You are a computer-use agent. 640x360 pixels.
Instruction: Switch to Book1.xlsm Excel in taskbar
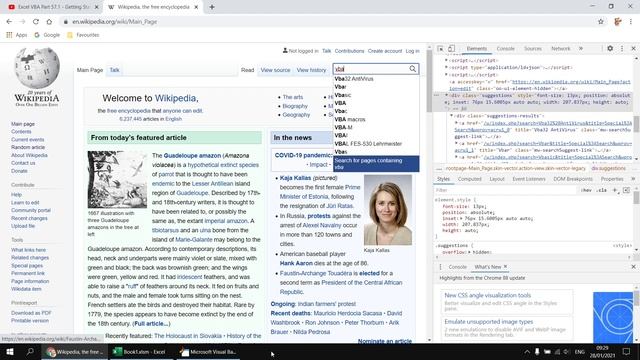pos(141,352)
